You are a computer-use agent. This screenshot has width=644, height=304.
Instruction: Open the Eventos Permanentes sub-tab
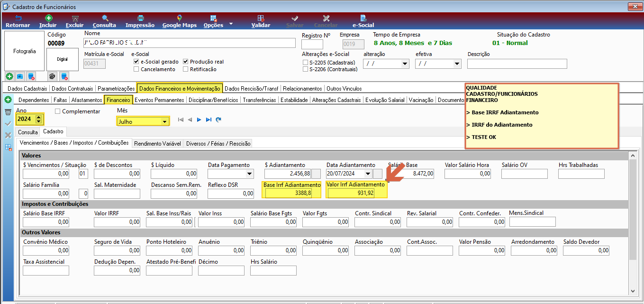(x=159, y=100)
